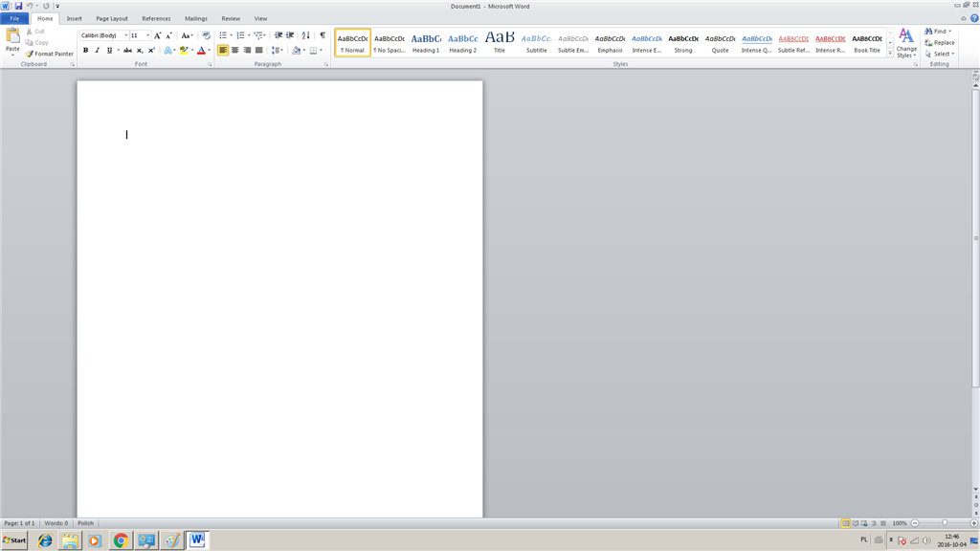Expand the Styles gallery More arrow
980x551 pixels.
(x=890, y=54)
